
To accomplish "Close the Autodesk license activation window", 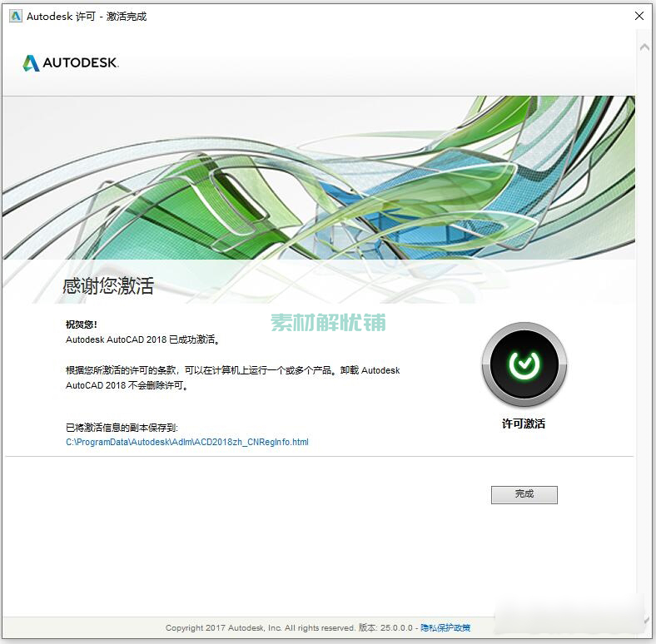I will 639,16.
